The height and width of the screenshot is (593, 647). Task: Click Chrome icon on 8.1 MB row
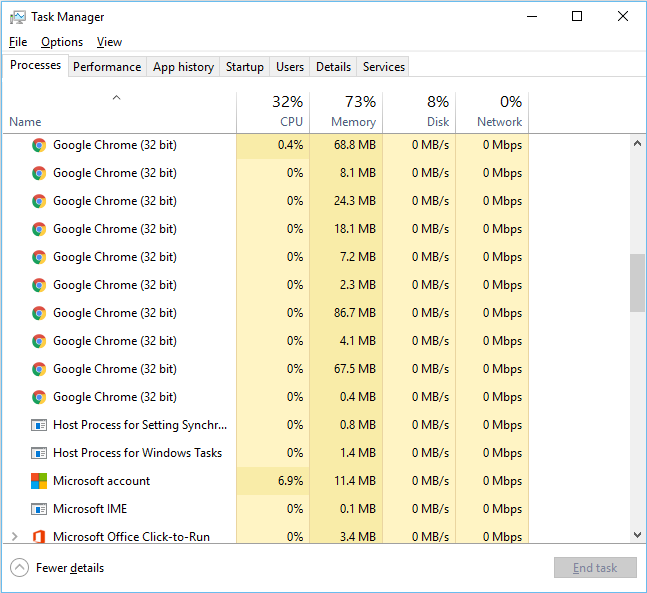click(39, 173)
